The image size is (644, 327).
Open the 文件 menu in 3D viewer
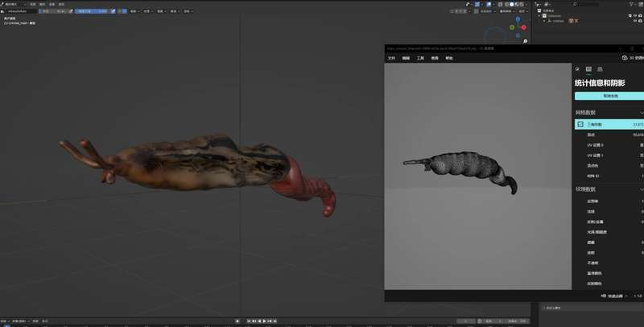392,58
